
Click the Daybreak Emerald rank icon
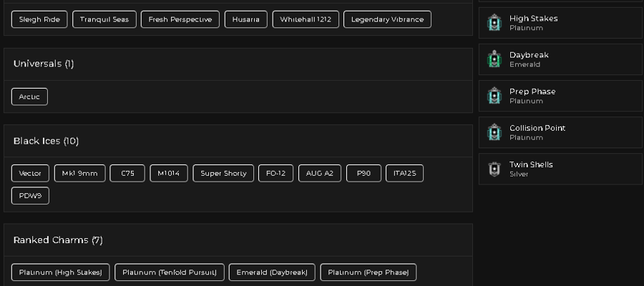pyautogui.click(x=494, y=59)
